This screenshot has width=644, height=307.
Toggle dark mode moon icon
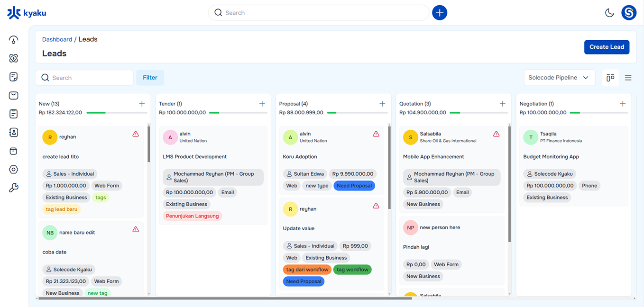point(609,13)
